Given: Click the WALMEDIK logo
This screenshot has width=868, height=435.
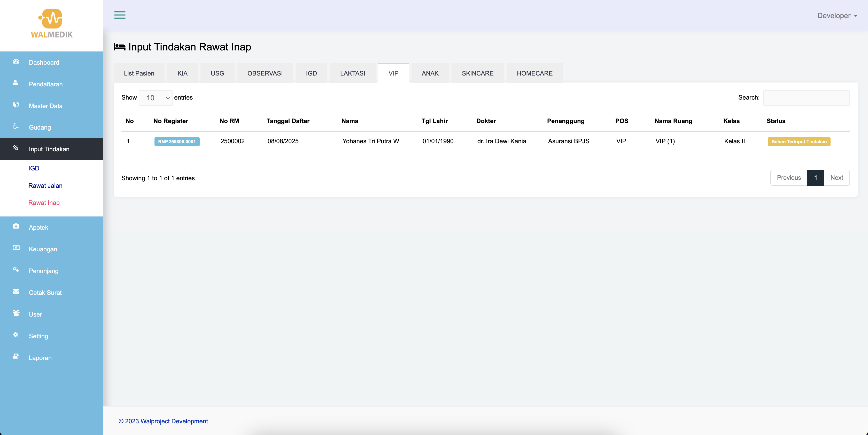Looking at the screenshot, I should (52, 24).
